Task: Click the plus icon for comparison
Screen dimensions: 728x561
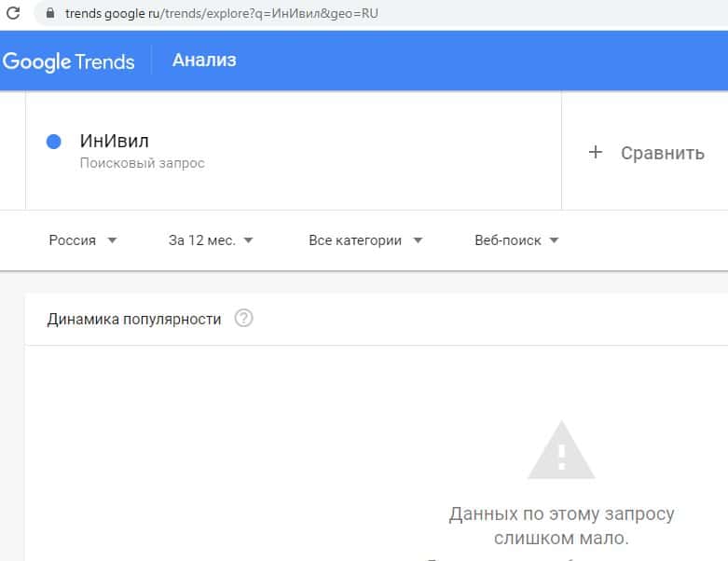Action: click(596, 153)
